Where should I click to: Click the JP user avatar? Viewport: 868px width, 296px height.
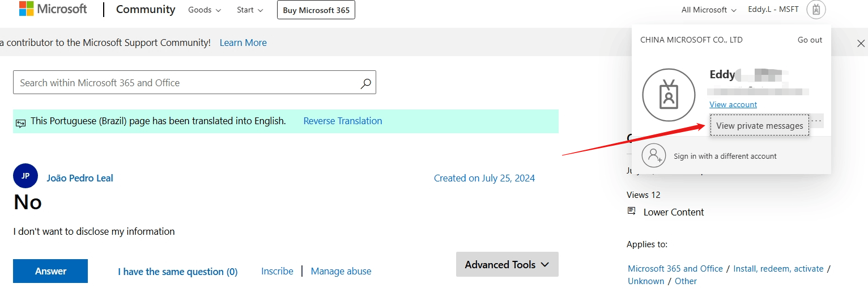[x=25, y=176]
